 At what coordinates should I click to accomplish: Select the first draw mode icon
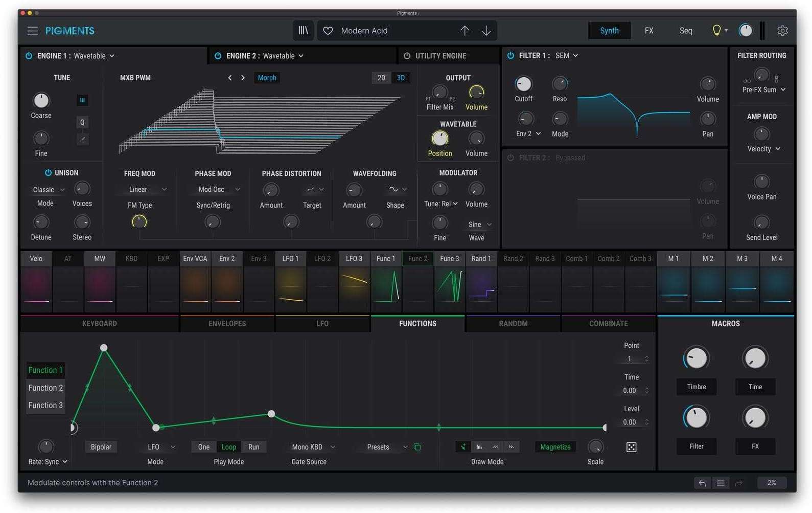(x=463, y=447)
